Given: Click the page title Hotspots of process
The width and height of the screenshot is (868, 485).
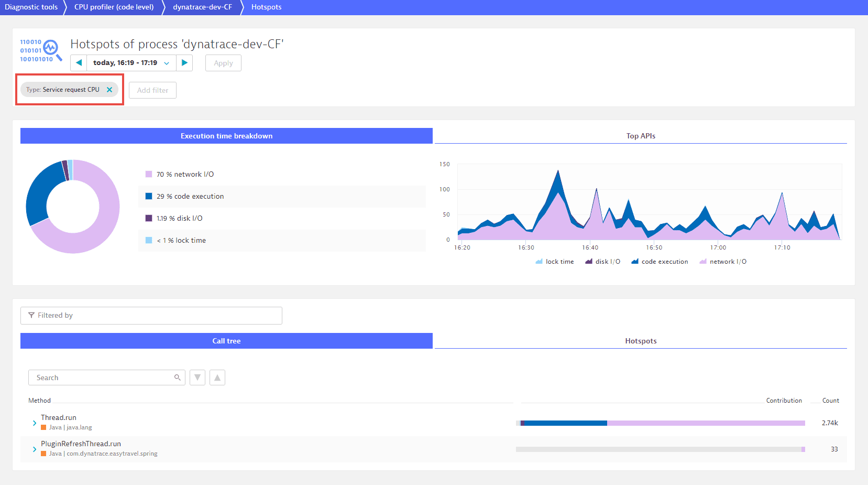Looking at the screenshot, I should [x=177, y=44].
